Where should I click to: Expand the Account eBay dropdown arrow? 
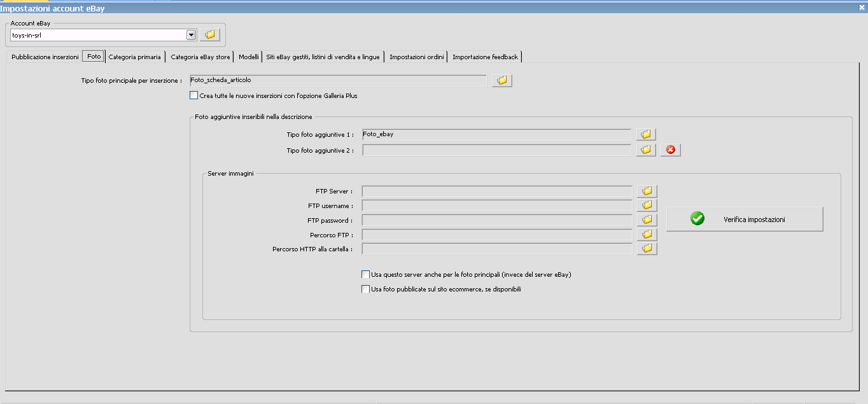[x=191, y=35]
